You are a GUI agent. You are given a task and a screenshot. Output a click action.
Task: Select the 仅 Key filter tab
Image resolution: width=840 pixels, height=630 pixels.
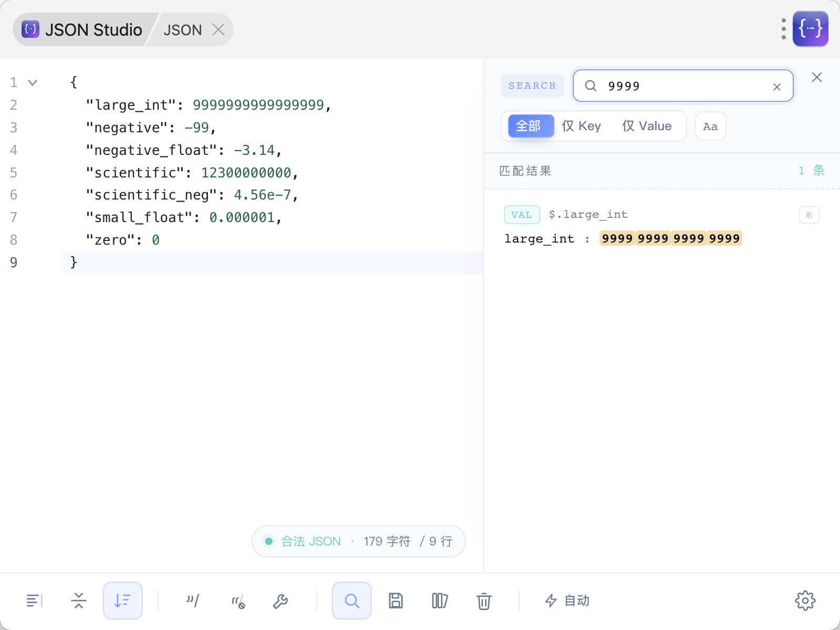(x=581, y=126)
